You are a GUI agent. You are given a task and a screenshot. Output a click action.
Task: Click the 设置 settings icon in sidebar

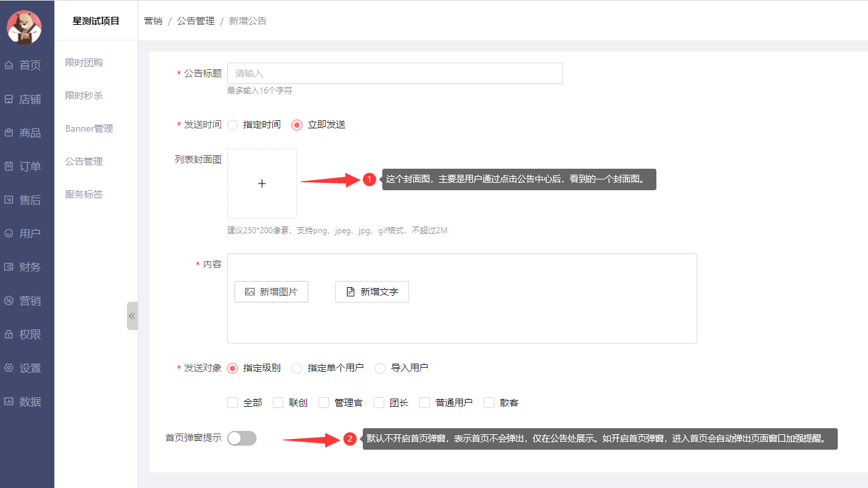(9, 368)
